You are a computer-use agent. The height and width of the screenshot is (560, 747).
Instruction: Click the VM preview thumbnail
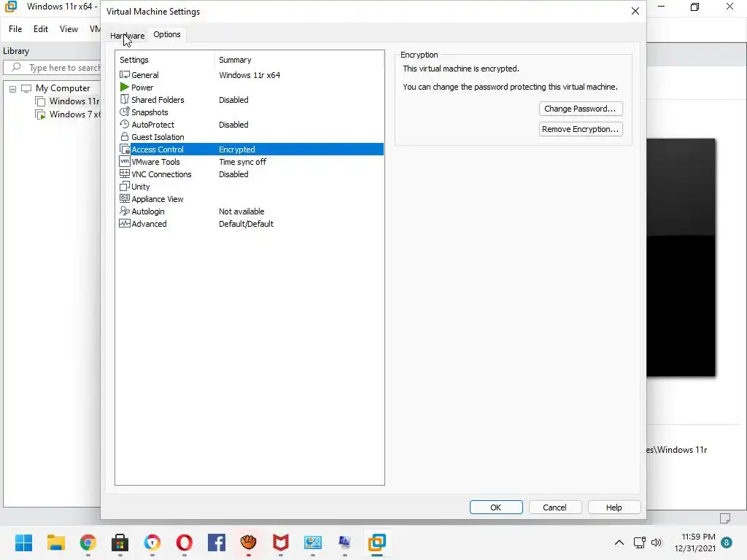tap(681, 257)
